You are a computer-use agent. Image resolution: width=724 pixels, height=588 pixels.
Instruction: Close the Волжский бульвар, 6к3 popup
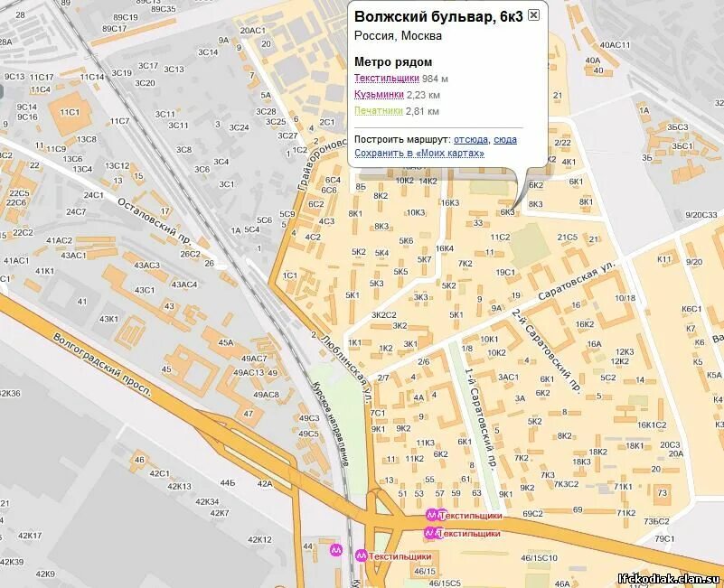coord(533,15)
